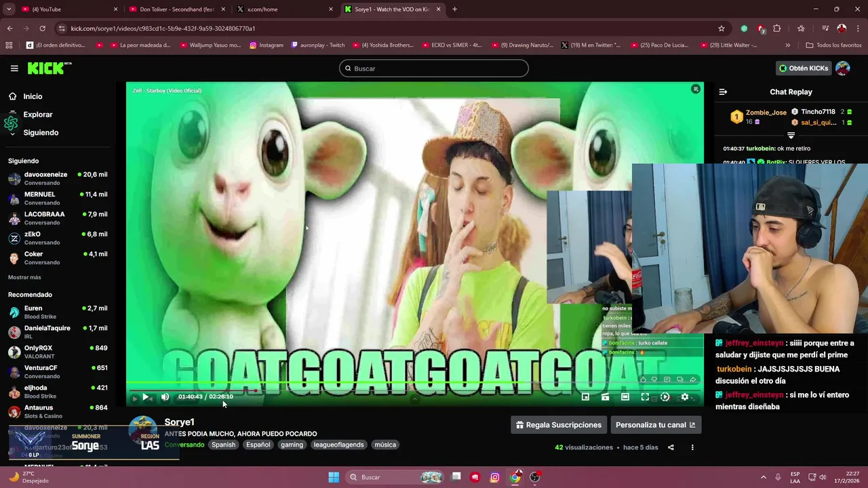The height and width of the screenshot is (488, 868).
Task: Open recommended channel Antaurus
Action: 58,411
